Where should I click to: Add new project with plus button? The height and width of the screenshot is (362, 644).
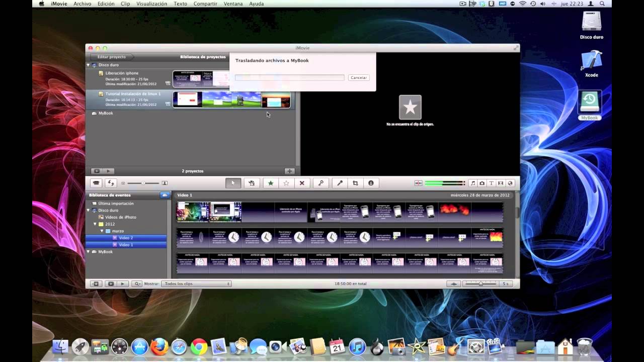(289, 171)
